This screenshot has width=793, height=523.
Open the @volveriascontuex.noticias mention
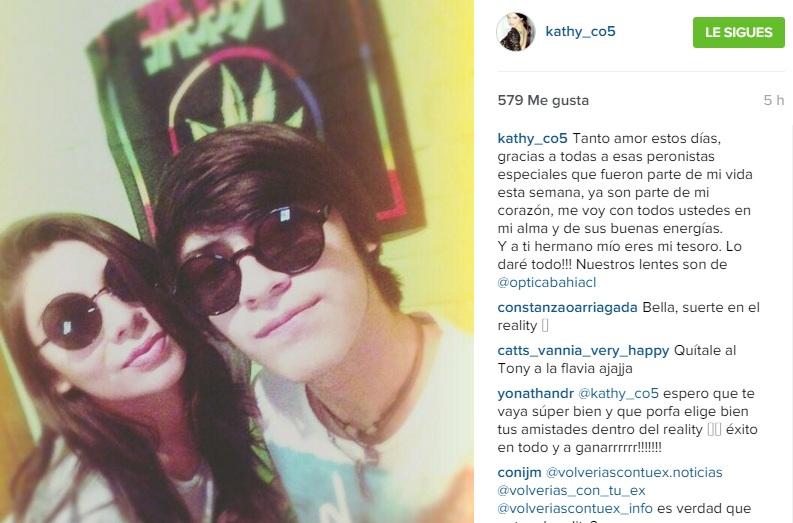pyautogui.click(x=634, y=472)
